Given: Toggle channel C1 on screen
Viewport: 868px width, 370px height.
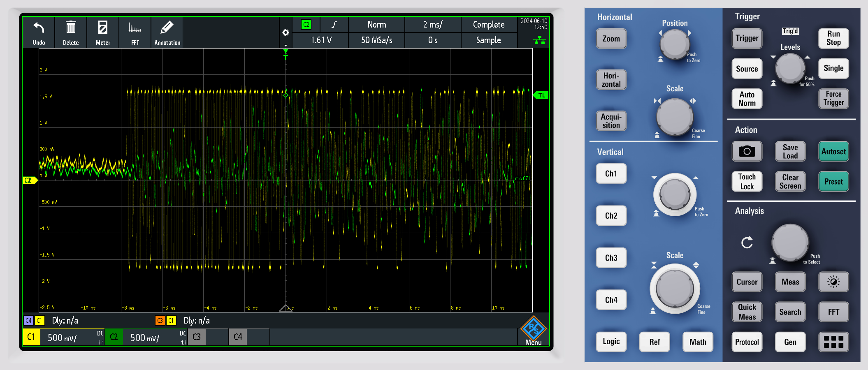Looking at the screenshot, I should coord(31,337).
